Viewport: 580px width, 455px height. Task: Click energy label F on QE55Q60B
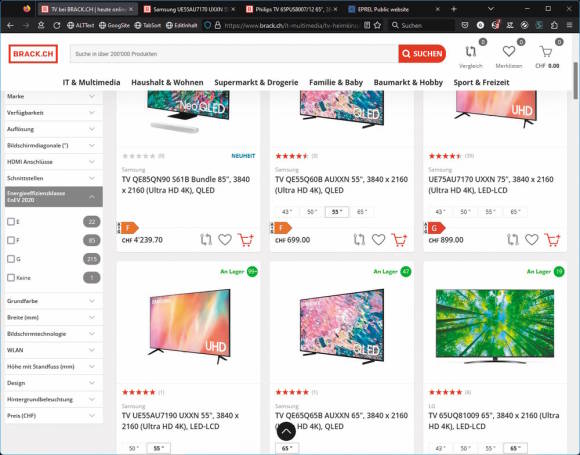[x=281, y=228]
